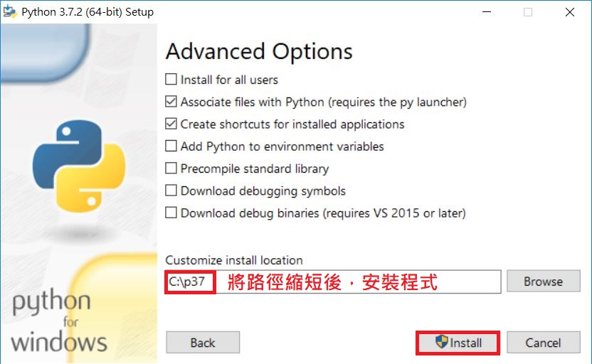The height and width of the screenshot is (364, 592).
Task: Click the disabled maximize window icon
Action: coord(528,12)
